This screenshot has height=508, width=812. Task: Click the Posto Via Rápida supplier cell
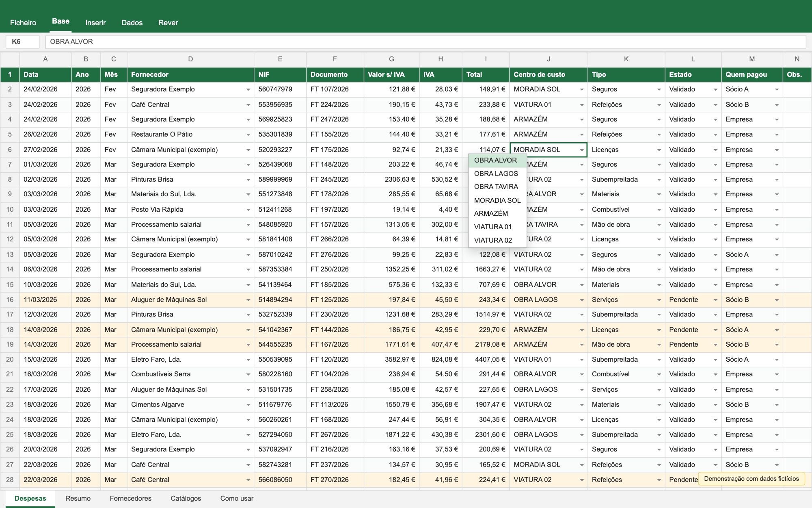190,210
